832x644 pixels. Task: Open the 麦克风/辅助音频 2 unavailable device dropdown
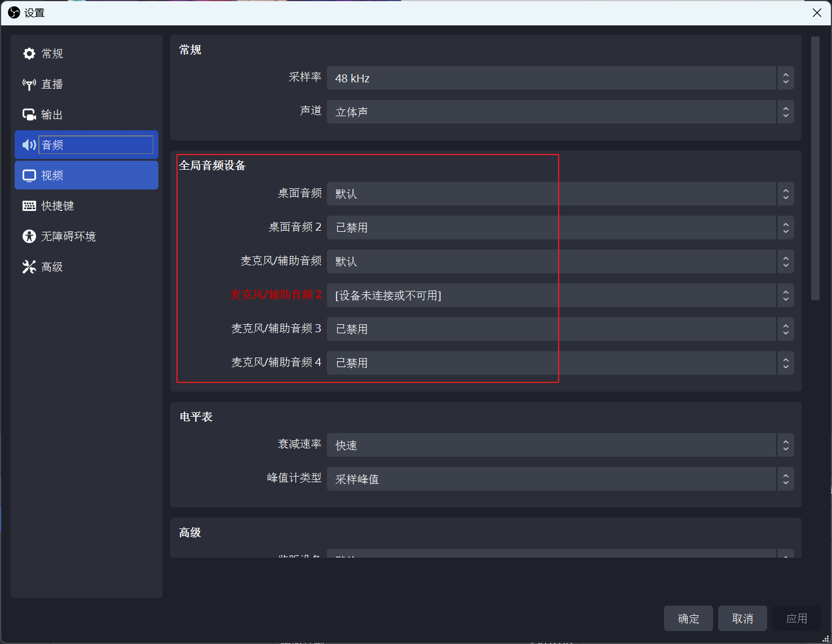coord(560,295)
